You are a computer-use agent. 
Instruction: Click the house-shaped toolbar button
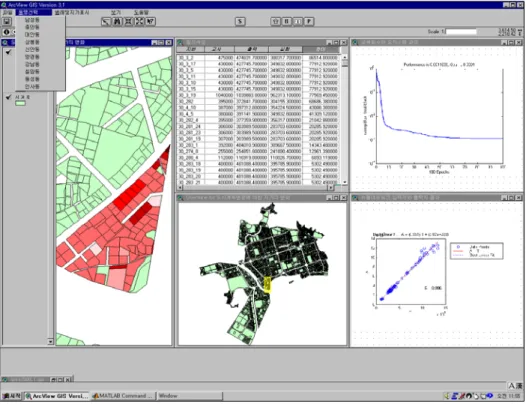[275, 21]
